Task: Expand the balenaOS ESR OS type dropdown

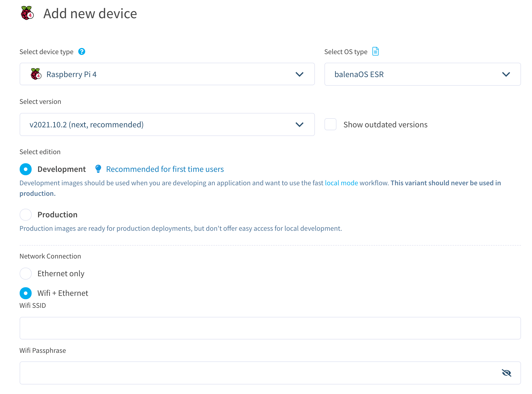Action: (422, 74)
